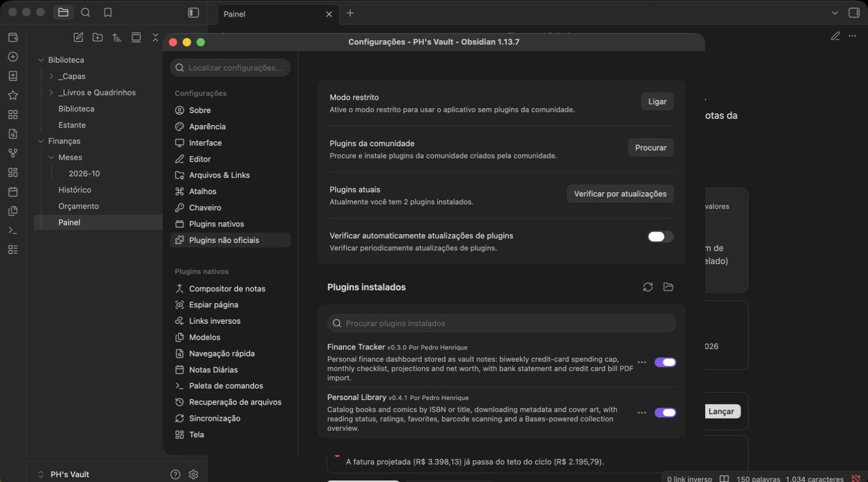This screenshot has height=482, width=868.
Task: Open graph view from the ribbon
Action: 12,153
